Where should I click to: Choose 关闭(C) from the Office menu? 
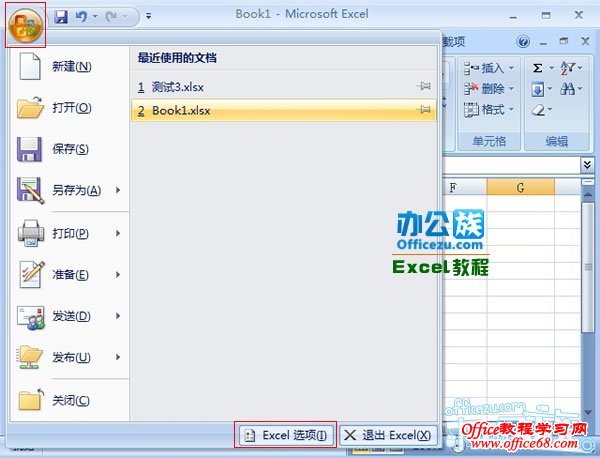coord(70,401)
